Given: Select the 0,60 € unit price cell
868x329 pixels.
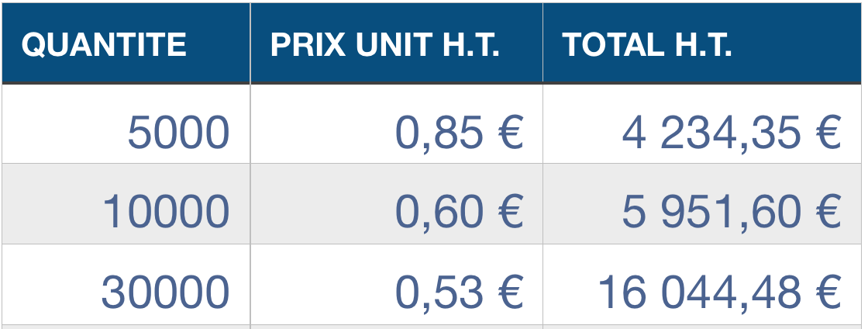Looking at the screenshot, I should [x=459, y=212].
